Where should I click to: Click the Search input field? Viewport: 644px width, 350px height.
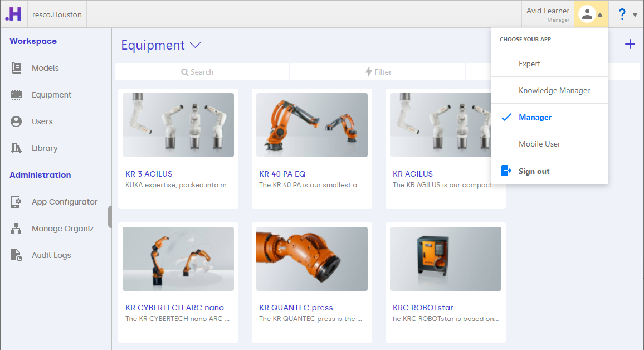pos(202,72)
